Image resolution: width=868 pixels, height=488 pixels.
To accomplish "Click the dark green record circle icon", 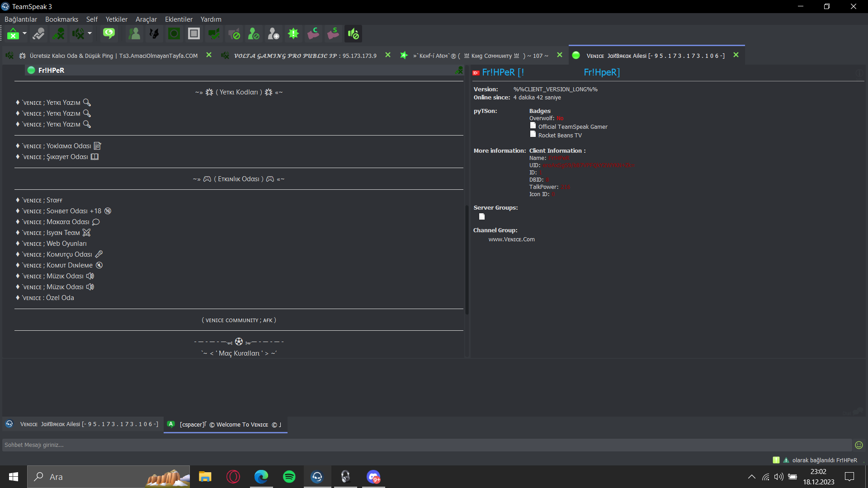I will coord(174,34).
